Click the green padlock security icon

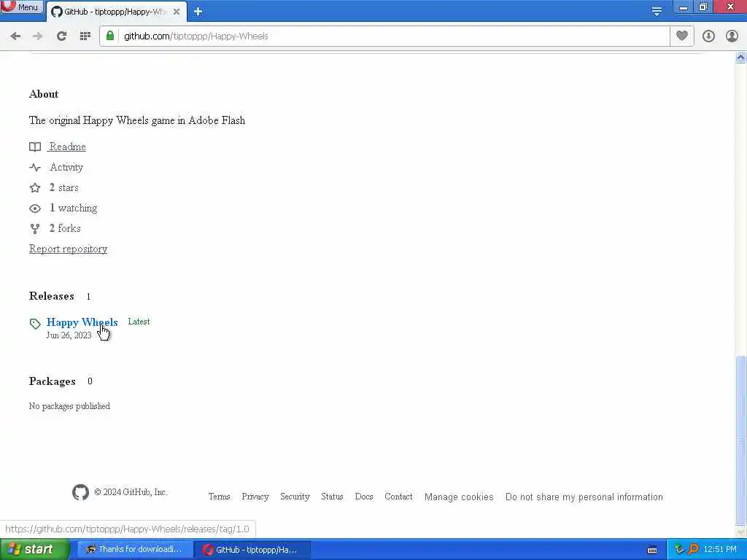click(110, 36)
